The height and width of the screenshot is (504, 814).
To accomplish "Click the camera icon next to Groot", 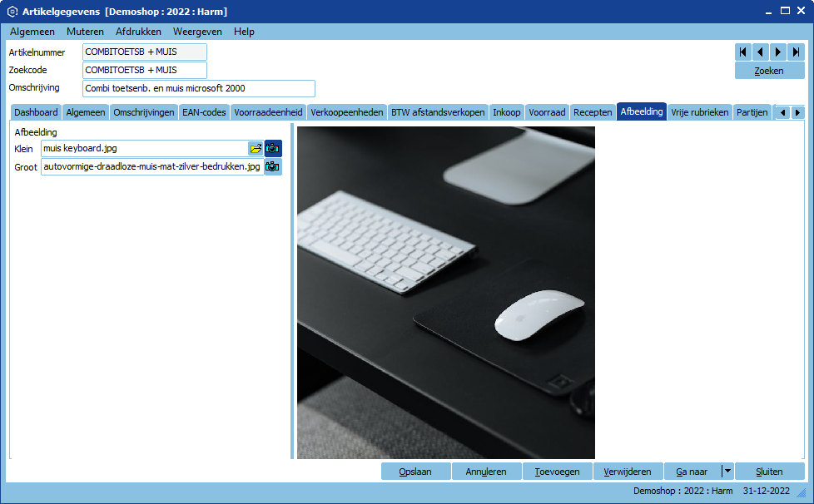I will coord(273,167).
